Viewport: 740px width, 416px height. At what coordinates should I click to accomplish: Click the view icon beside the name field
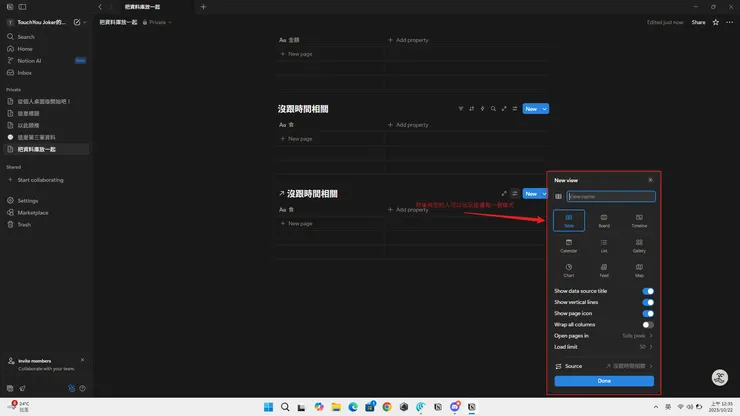[x=558, y=196]
